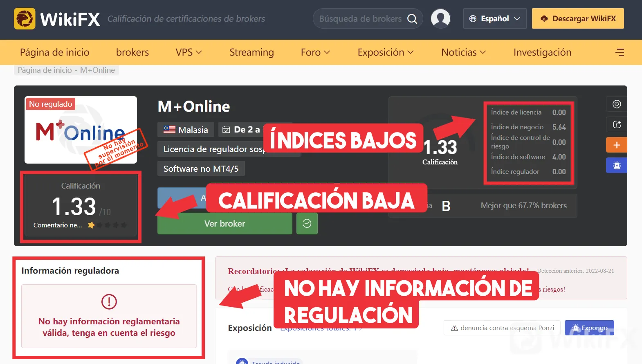Click the WikiFX logo icon
The width and height of the screenshot is (642, 364).
click(x=25, y=19)
